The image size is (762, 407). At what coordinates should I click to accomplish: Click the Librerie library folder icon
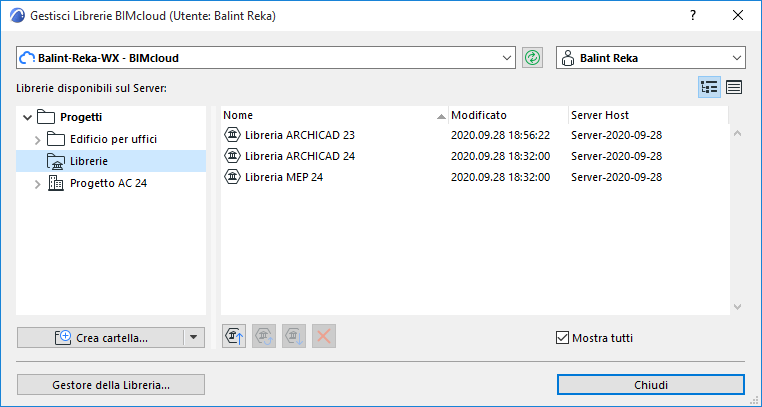pyautogui.click(x=56, y=161)
